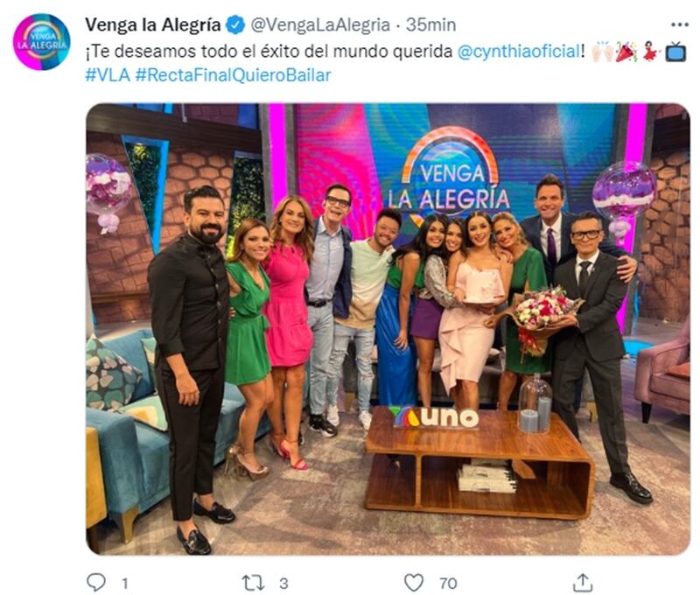Click the retweet arrows icon
This screenshot has width=700, height=595.
coord(253,583)
